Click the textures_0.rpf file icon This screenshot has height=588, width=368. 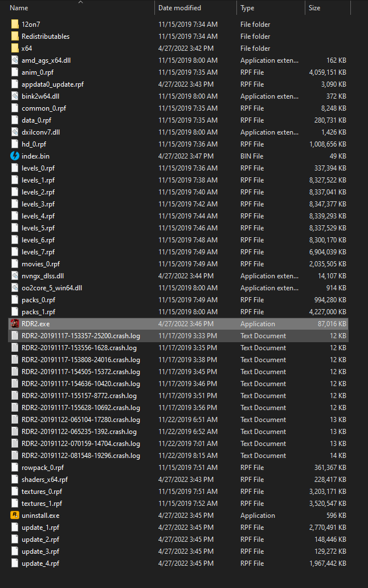(x=15, y=492)
